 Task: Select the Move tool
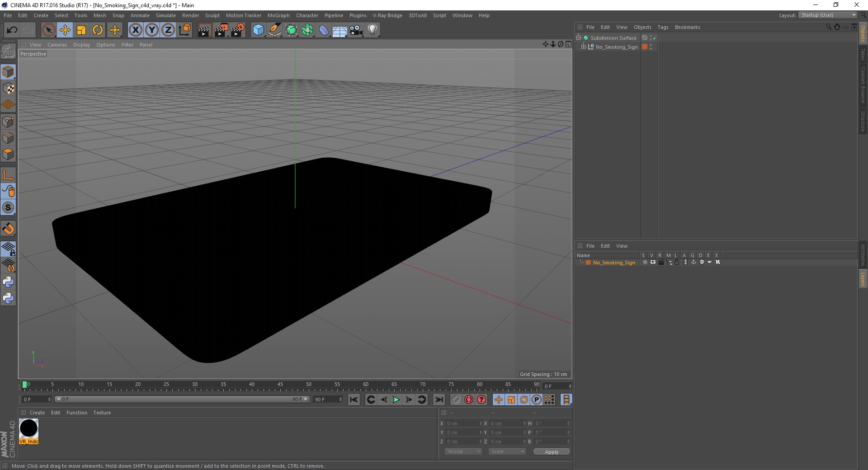point(65,30)
